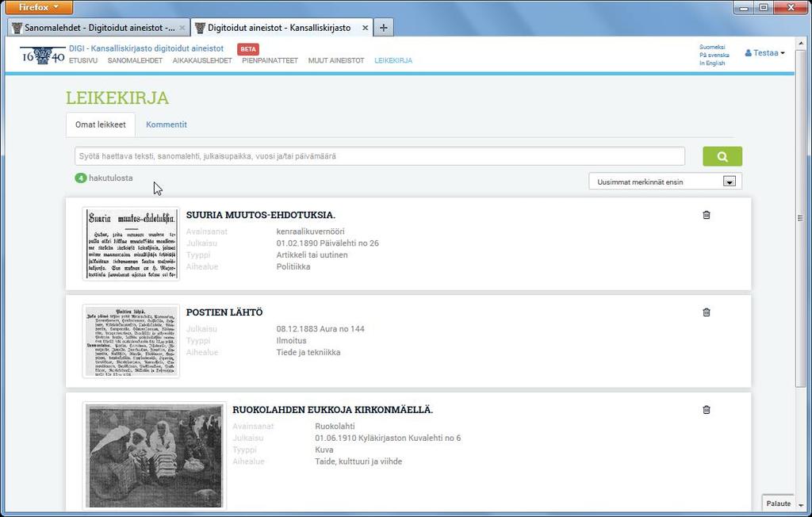Click the subject Taide, kulttuuri ja viihde
The height and width of the screenshot is (517, 812).
pos(358,461)
